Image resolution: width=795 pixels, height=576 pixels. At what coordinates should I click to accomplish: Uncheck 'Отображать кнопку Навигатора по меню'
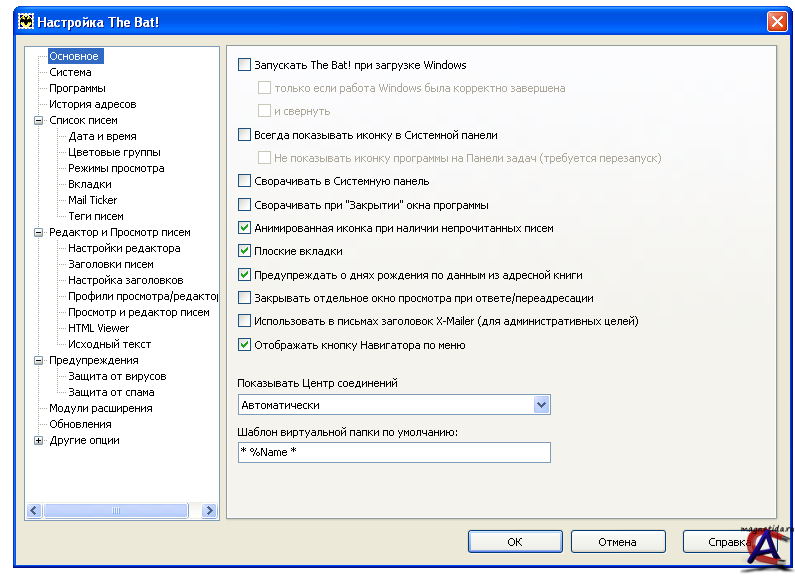coord(245,345)
